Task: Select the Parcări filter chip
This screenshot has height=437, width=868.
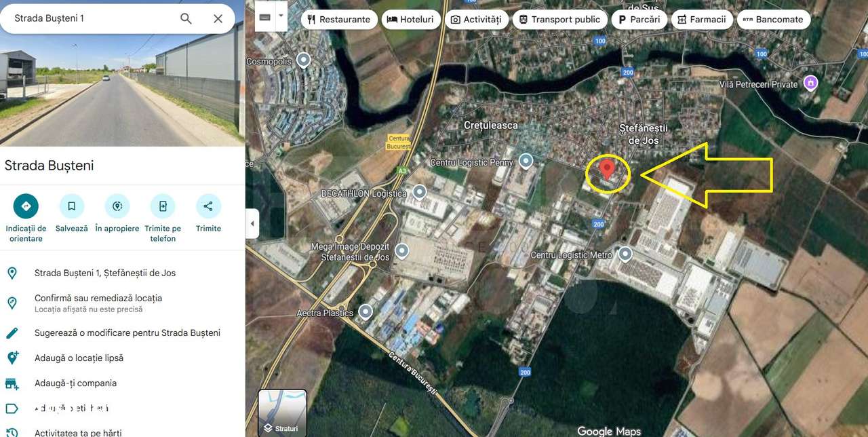Action: pyautogui.click(x=639, y=20)
